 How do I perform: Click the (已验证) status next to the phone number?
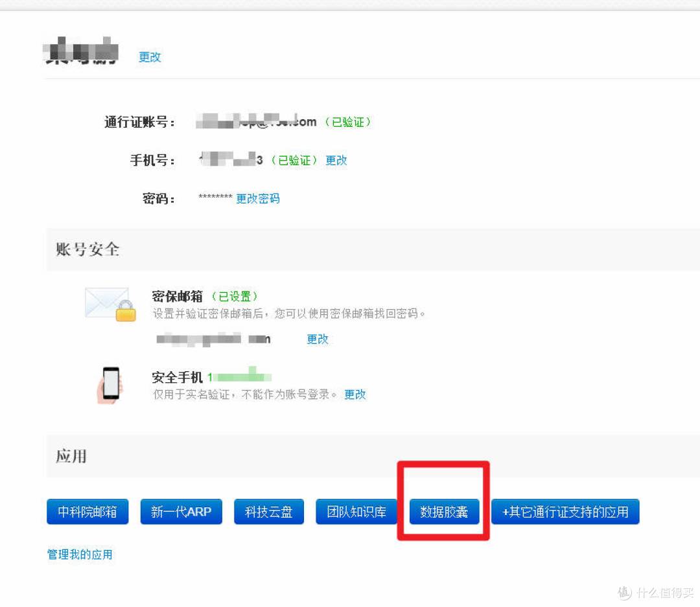coord(294,160)
